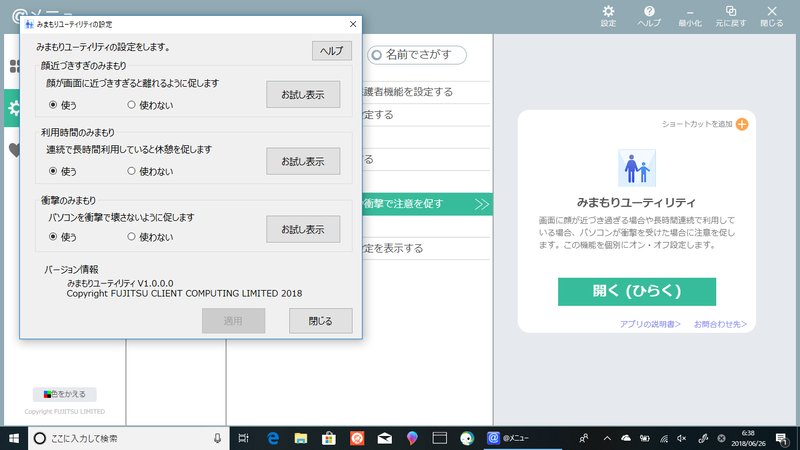Image resolution: width=800 pixels, height=450 pixels.
Task: Open File Explorer from taskbar
Action: coord(301,438)
